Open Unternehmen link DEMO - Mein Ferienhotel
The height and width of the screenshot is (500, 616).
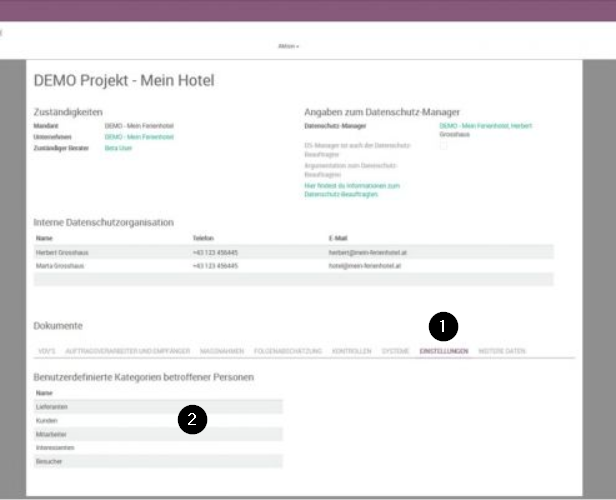click(138, 137)
